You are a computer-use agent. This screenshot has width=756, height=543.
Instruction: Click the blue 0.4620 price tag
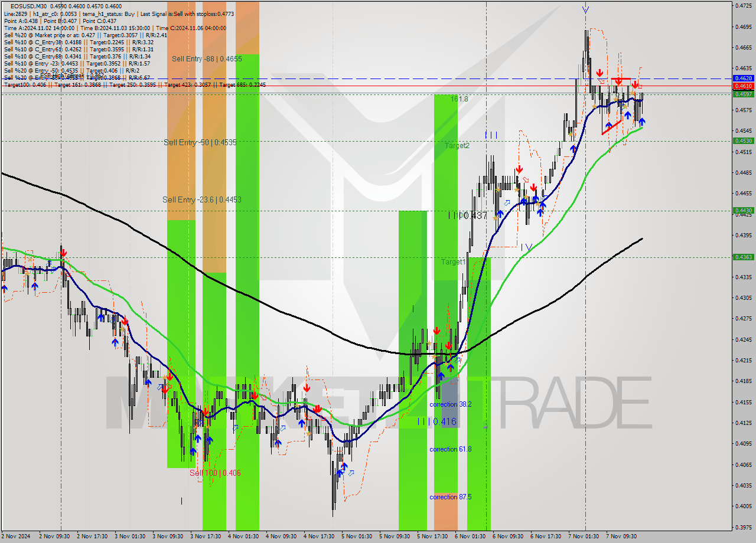[x=742, y=78]
